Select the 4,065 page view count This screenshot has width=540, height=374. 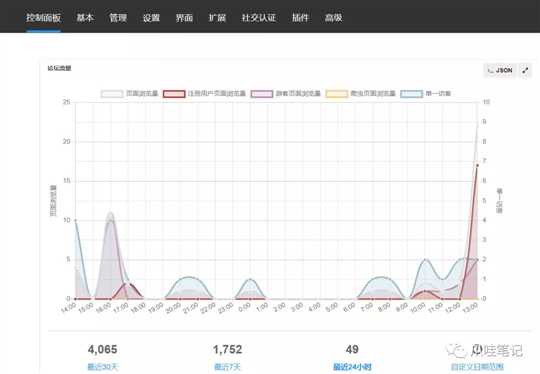click(103, 349)
